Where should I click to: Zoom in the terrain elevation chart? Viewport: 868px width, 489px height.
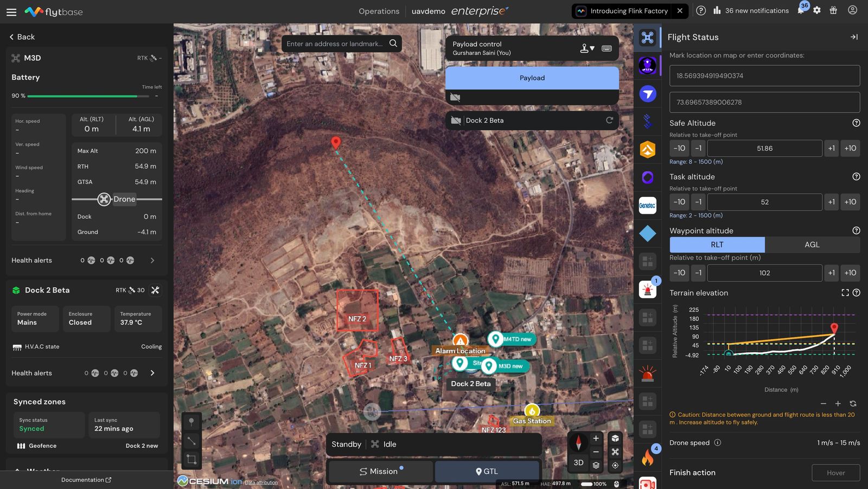click(838, 404)
